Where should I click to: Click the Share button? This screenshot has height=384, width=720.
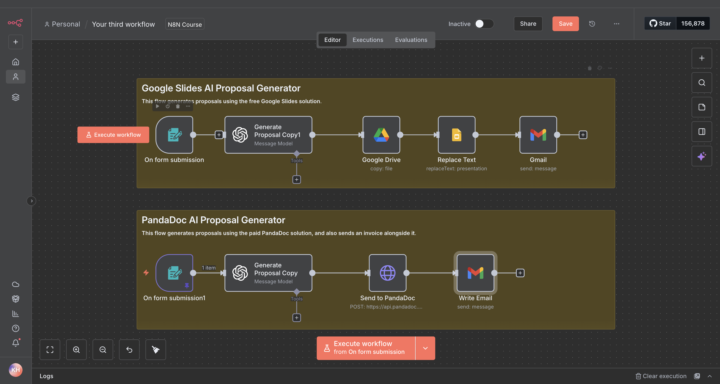pyautogui.click(x=528, y=24)
